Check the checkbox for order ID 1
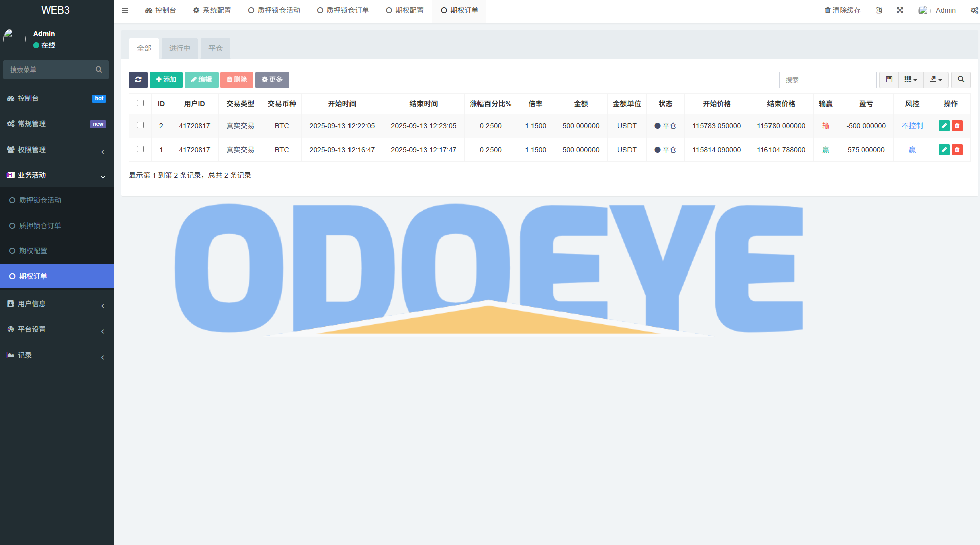 (140, 149)
